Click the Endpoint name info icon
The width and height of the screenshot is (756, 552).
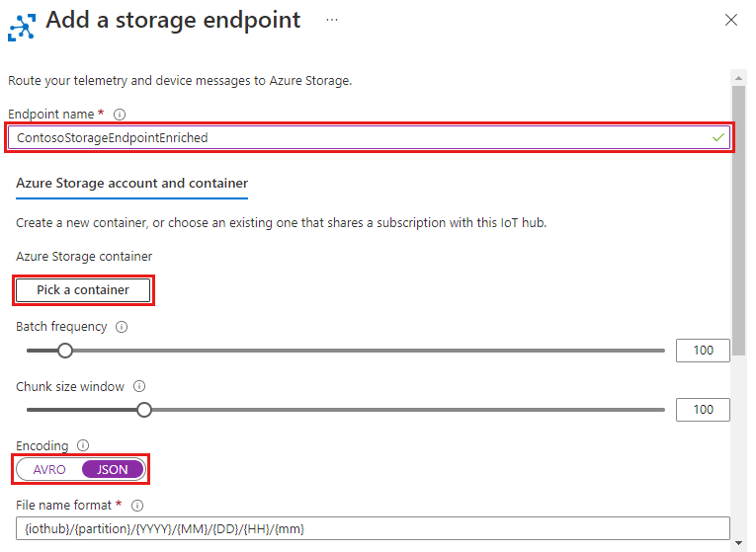(120, 115)
